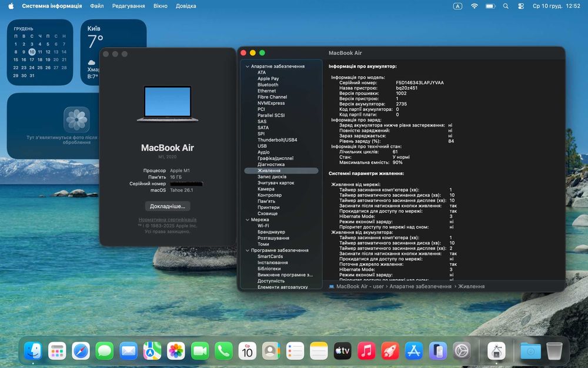This screenshot has height=368, width=588.
Task: Launch Messages from the dock
Action: 105,351
